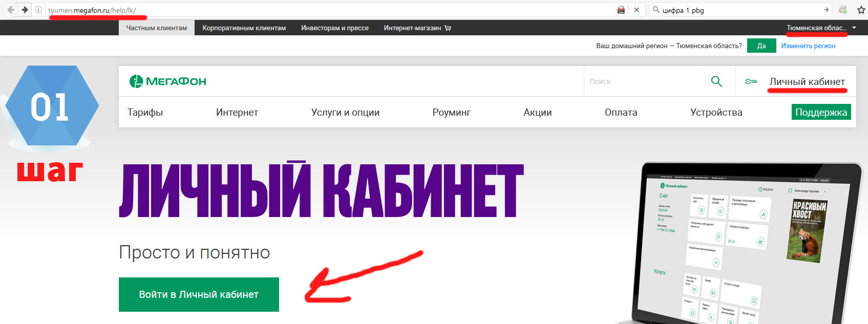Click the magnifier icon in the browser search box
The image size is (868, 324).
tap(656, 10)
